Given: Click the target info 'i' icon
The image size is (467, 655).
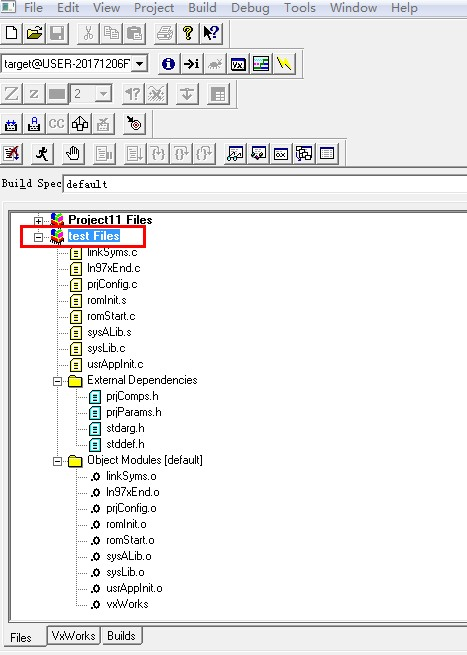Looking at the screenshot, I should [168, 64].
